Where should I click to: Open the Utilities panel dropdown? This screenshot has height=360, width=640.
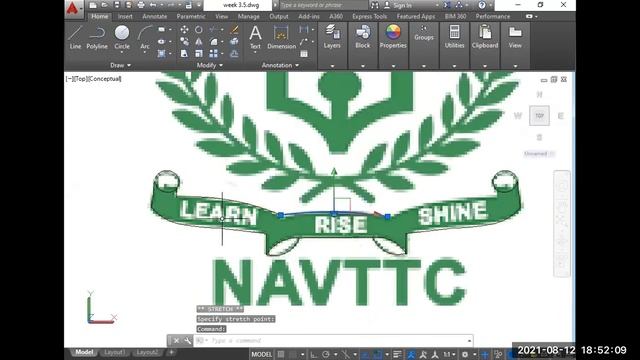pyautogui.click(x=454, y=66)
